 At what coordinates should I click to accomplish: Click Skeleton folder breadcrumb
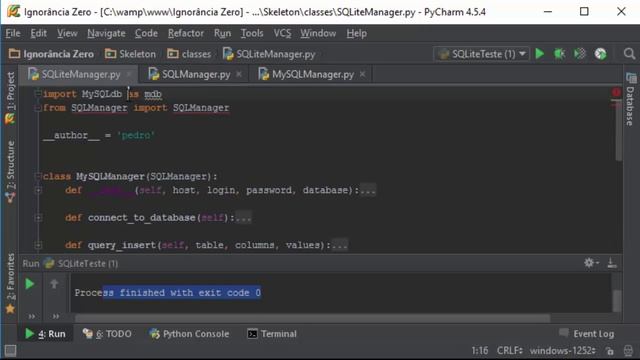click(131, 54)
